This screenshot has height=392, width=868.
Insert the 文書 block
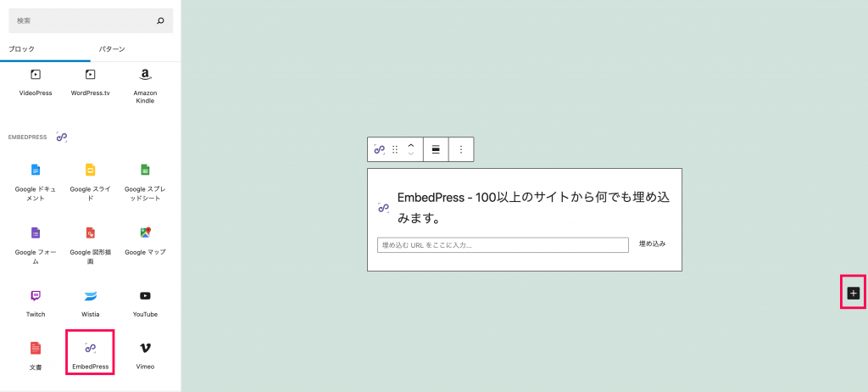pyautogui.click(x=36, y=356)
